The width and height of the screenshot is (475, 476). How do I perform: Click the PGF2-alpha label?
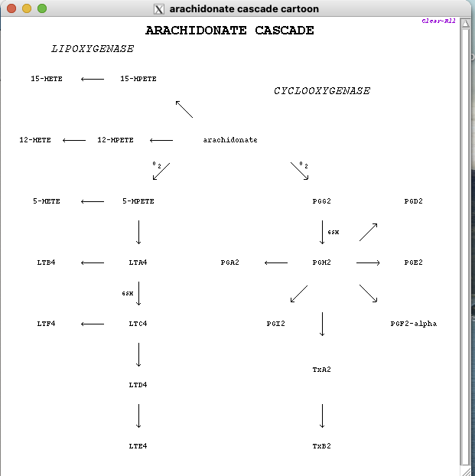click(x=414, y=324)
